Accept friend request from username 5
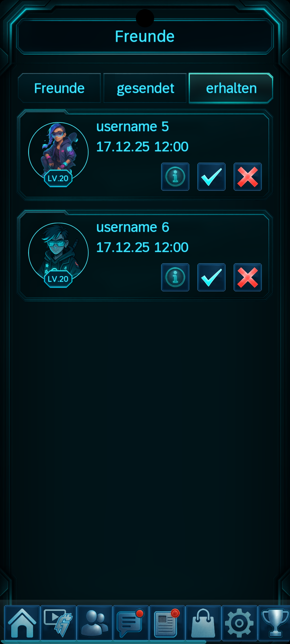Image resolution: width=290 pixels, height=644 pixels. [x=211, y=177]
